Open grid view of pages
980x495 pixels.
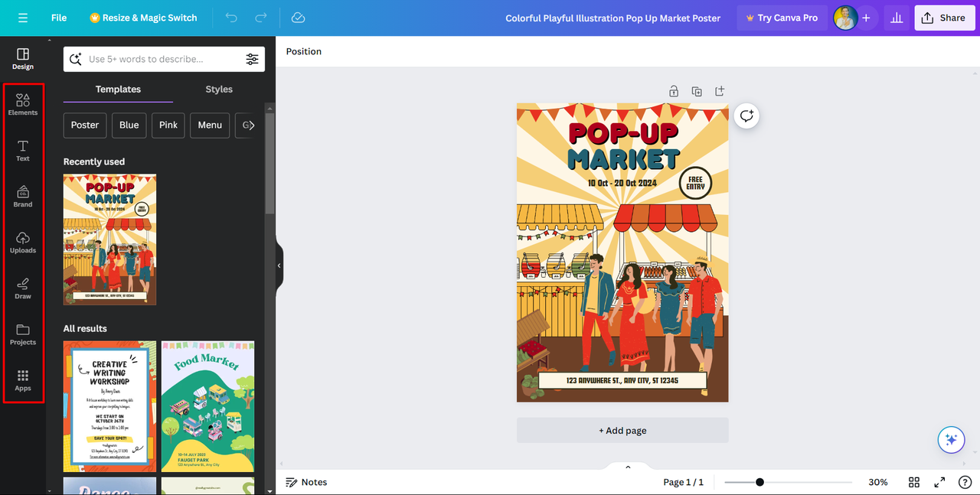pos(914,482)
